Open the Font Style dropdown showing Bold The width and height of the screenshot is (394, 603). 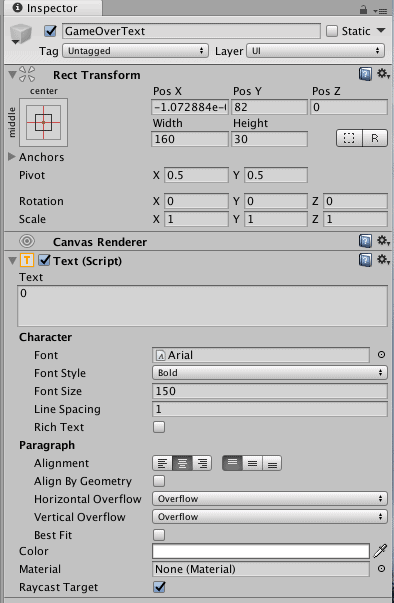pyautogui.click(x=270, y=373)
